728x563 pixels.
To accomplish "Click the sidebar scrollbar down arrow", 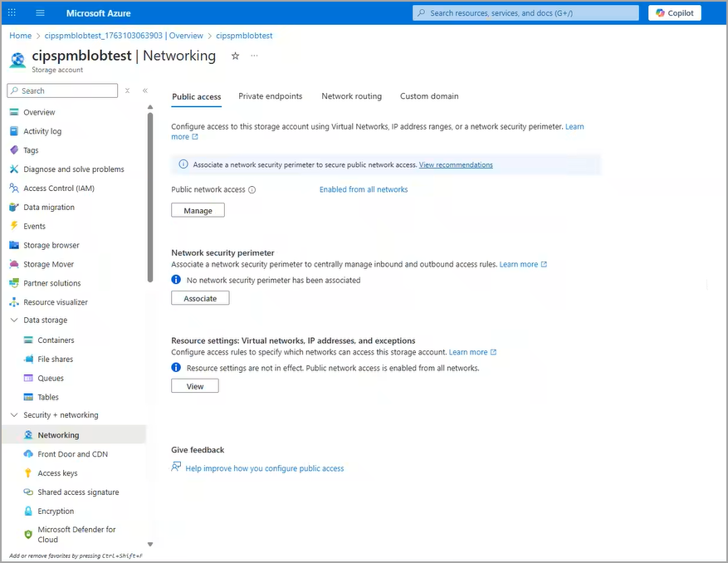I will click(150, 545).
